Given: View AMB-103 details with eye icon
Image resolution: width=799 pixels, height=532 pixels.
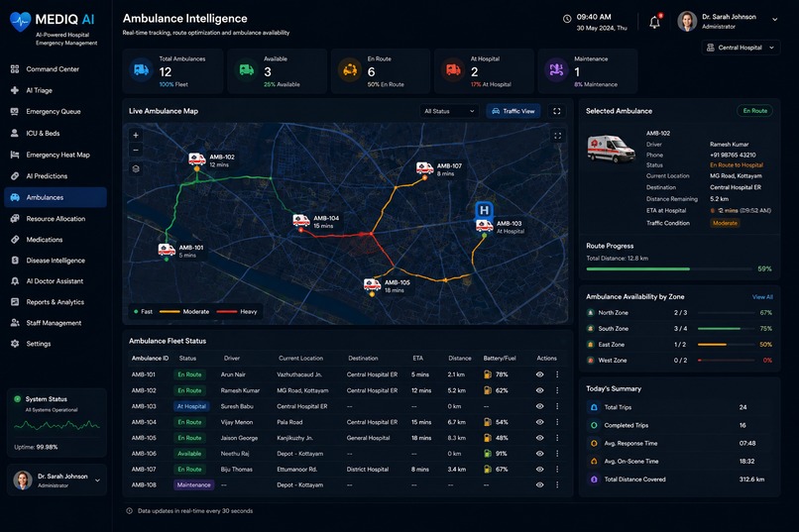Looking at the screenshot, I should click(539, 406).
